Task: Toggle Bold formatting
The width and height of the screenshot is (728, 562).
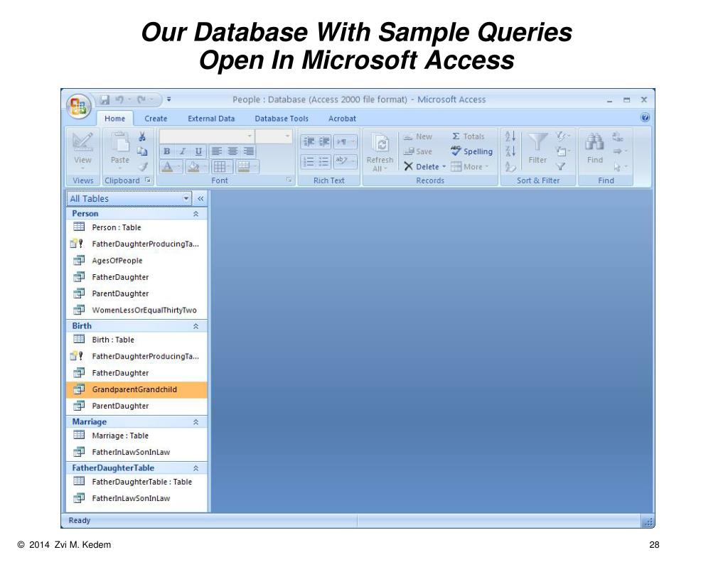Action: click(x=166, y=151)
